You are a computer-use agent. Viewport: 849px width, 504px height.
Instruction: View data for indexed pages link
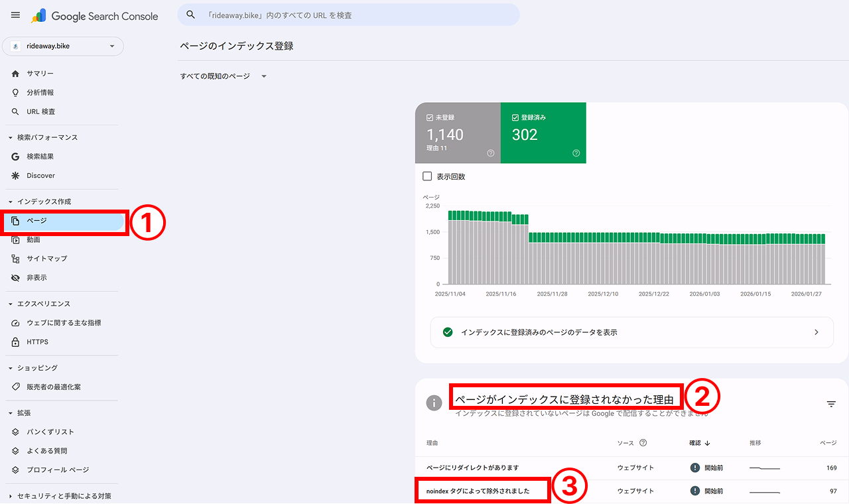point(631,332)
